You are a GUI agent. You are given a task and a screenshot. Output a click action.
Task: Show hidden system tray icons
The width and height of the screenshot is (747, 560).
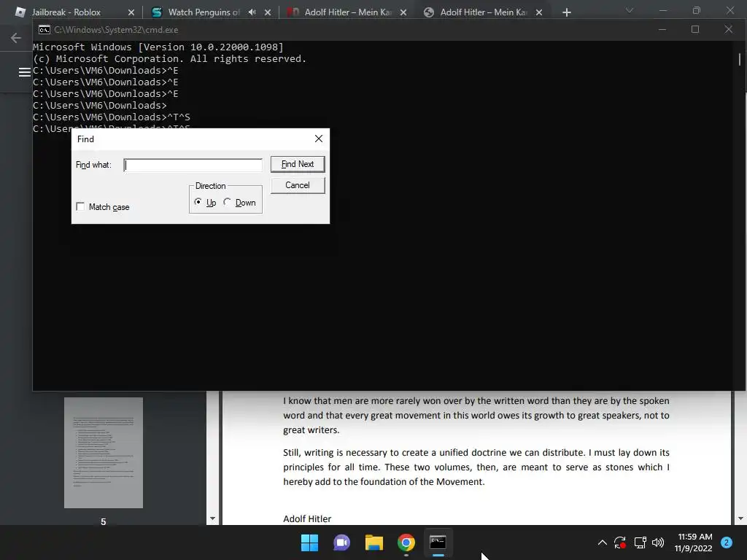pyautogui.click(x=602, y=542)
